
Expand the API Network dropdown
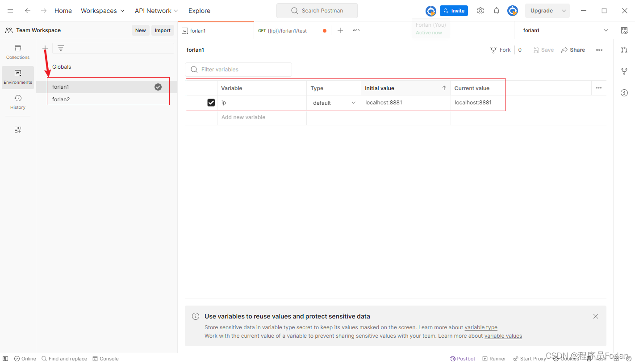(x=157, y=11)
